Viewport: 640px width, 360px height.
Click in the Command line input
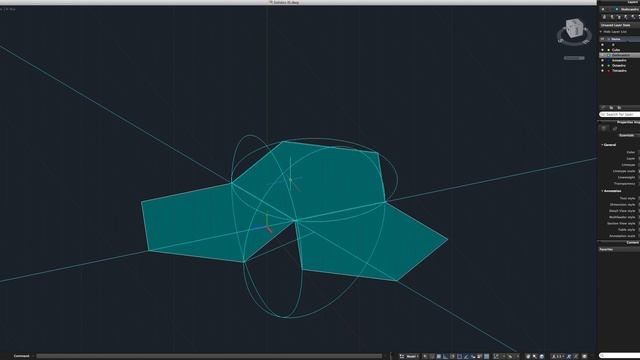click(x=209, y=356)
